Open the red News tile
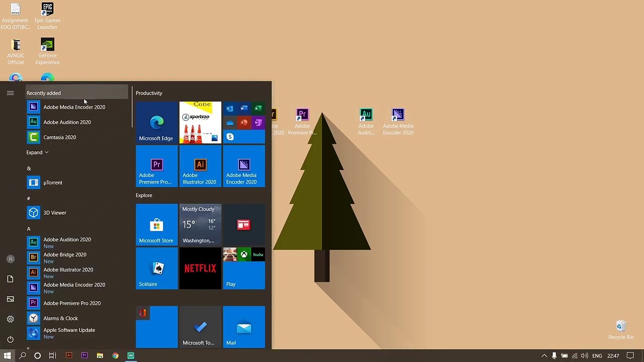 coord(244,225)
